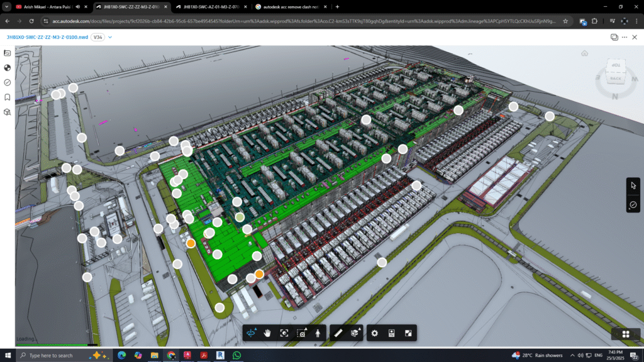The image size is (644, 362).
Task: Toggle the Issues checkmark panel in sidebar
Action: (8, 82)
